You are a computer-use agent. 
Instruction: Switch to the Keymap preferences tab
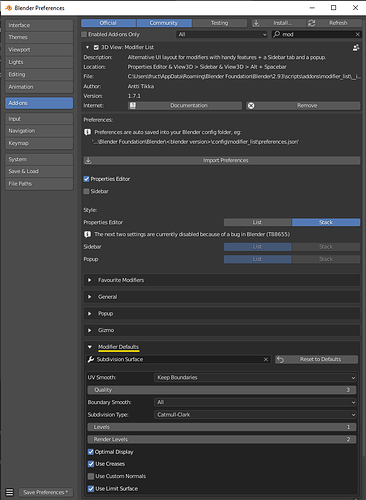39,143
